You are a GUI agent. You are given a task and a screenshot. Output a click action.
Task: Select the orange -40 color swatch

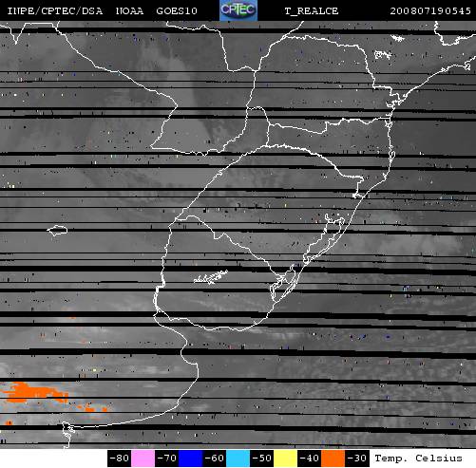click(333, 459)
